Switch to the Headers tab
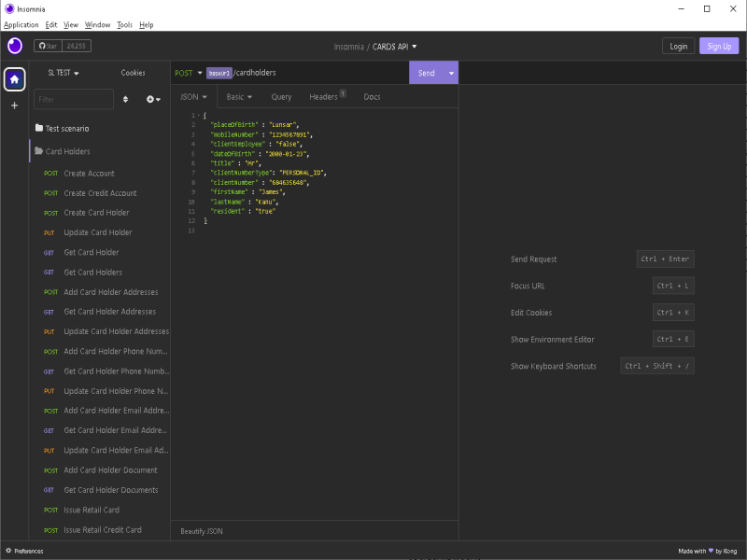The height and width of the screenshot is (560, 747). coord(328,97)
